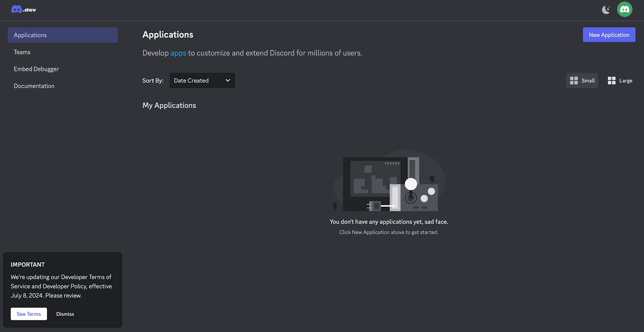Screen dimensions: 644x332
Task: Expand the Date Created sort dropdown
Action: click(x=202, y=81)
